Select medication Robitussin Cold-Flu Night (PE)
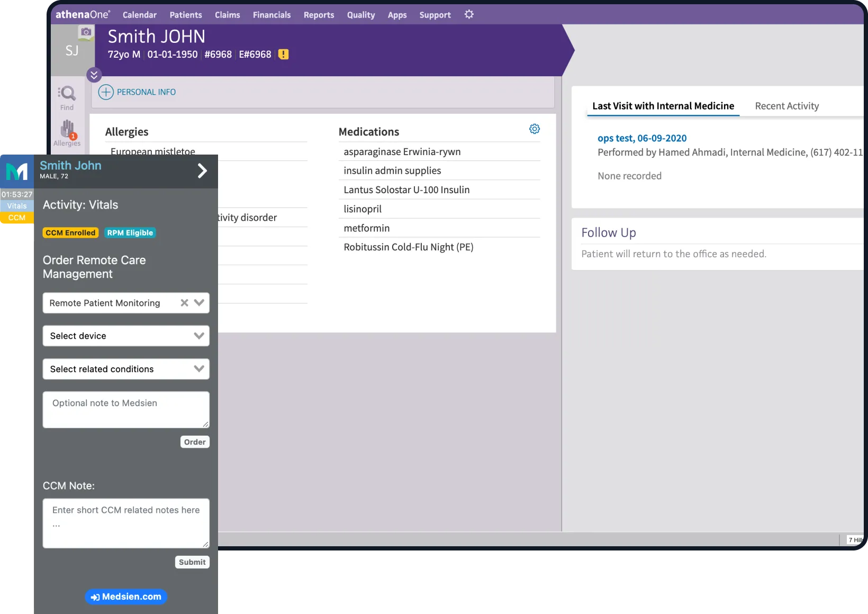868x614 pixels. [x=409, y=247]
